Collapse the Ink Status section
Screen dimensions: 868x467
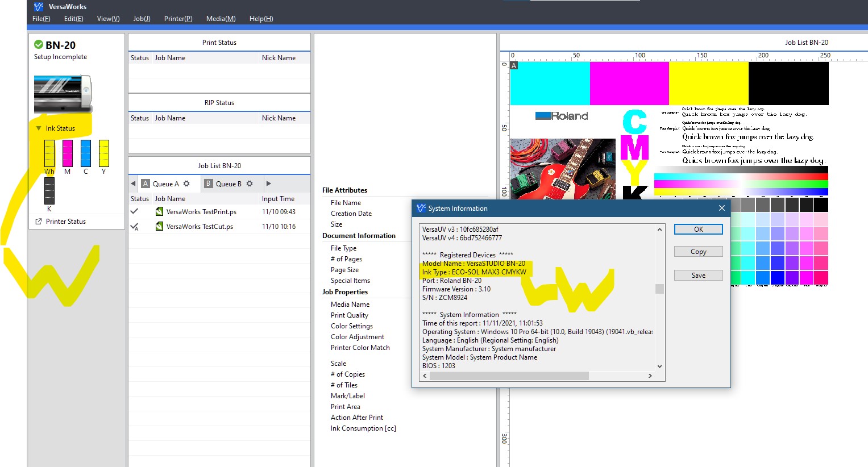click(39, 128)
